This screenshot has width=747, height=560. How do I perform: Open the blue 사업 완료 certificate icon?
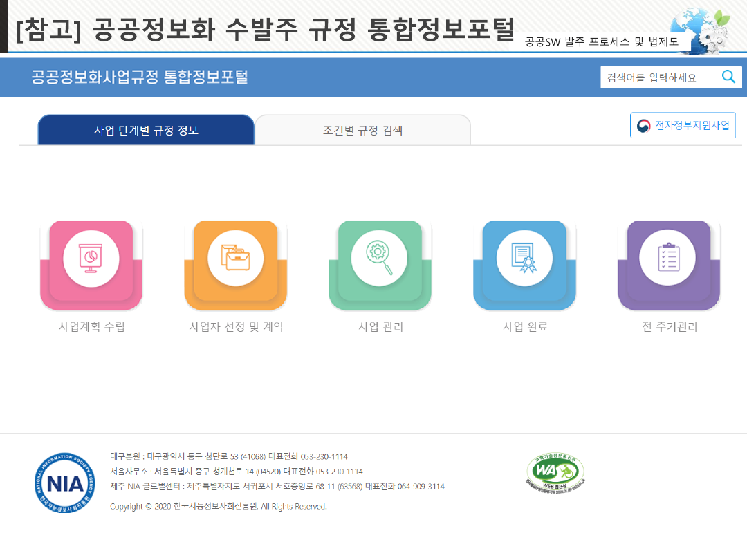pyautogui.click(x=524, y=257)
